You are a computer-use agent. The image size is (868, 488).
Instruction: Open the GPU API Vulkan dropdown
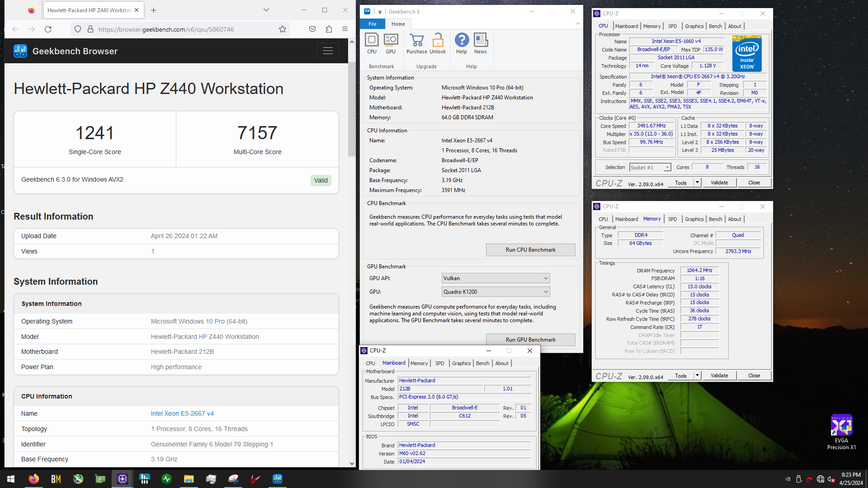pos(495,278)
